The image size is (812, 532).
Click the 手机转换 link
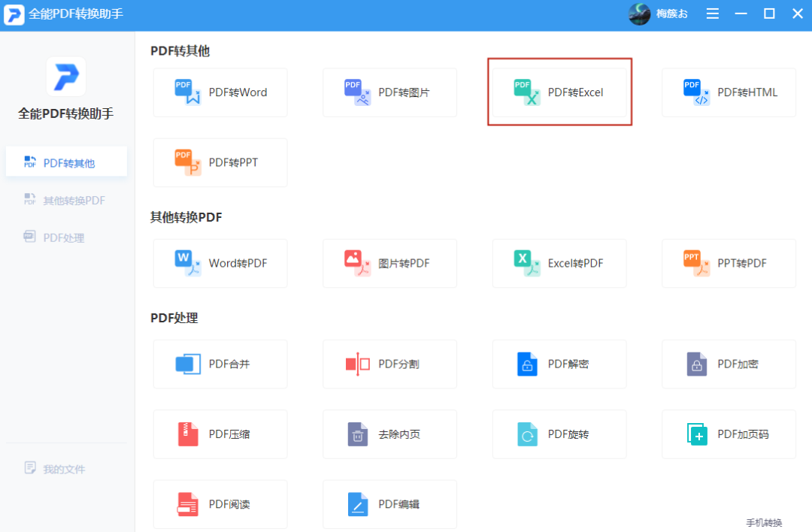pos(764,522)
